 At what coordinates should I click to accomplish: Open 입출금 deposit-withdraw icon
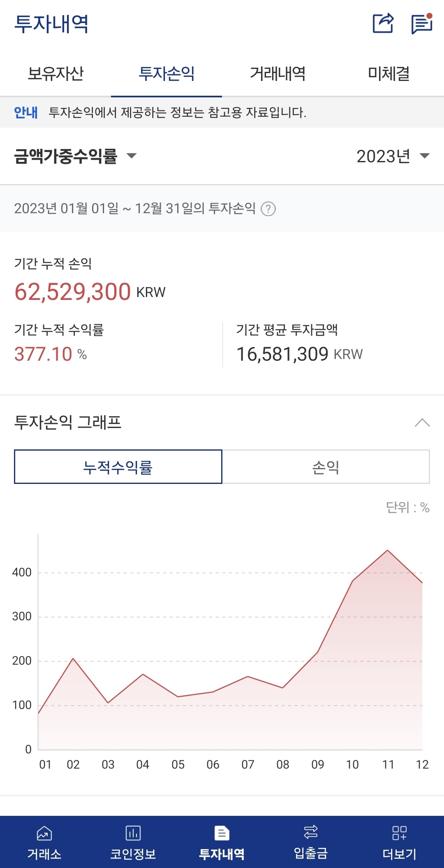pos(310,833)
